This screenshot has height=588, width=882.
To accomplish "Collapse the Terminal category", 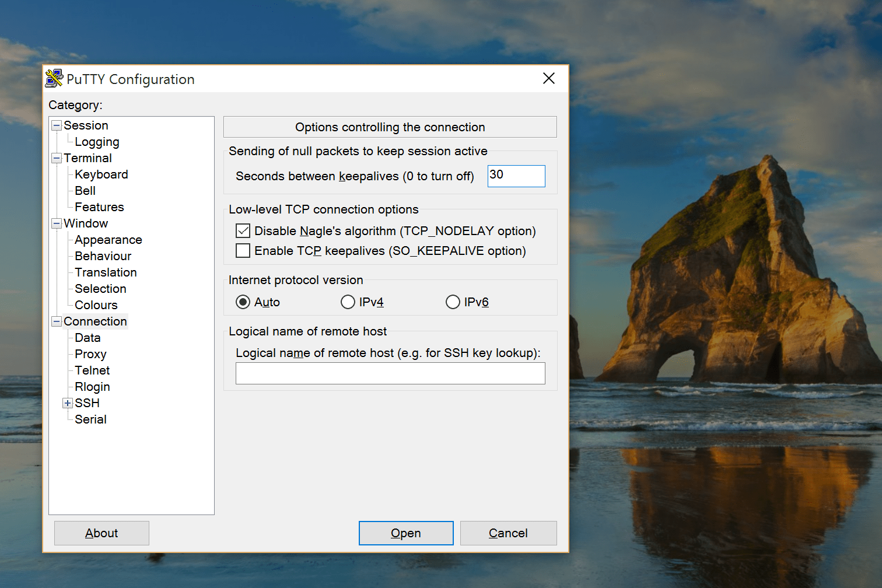I will (x=57, y=157).
